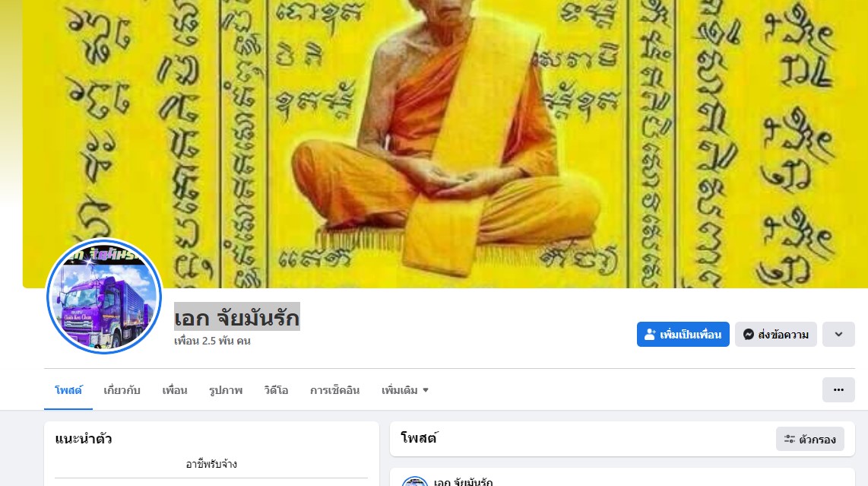Click the ตัวกรอง filter button
The height and width of the screenshot is (486, 868).
[x=810, y=439]
